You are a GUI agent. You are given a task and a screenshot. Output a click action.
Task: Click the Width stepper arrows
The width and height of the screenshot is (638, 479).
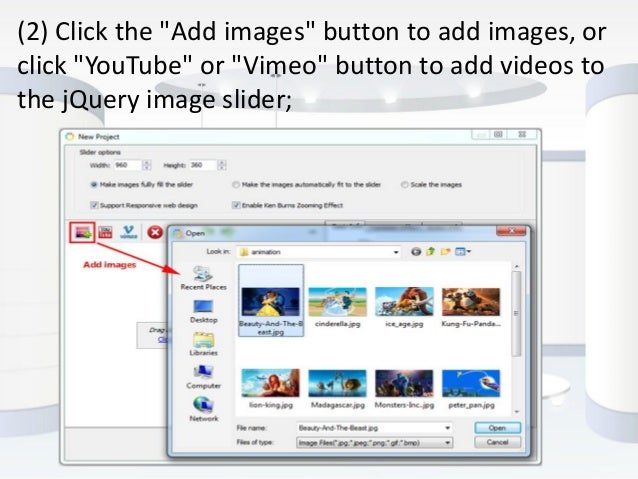[x=147, y=165]
